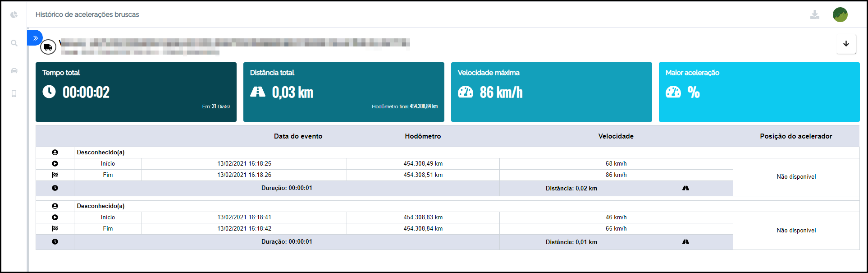This screenshot has height=273, width=868.
Task: Select the Distância total card
Action: pos(344,92)
